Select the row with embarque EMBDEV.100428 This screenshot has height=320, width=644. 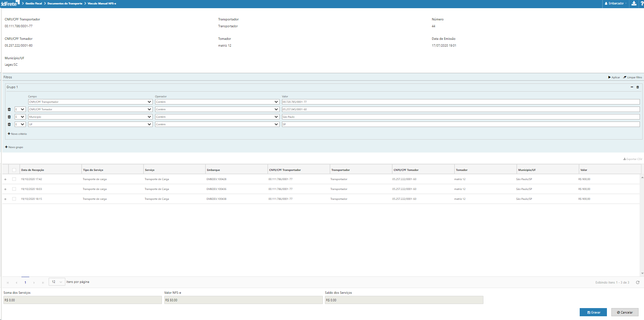[x=14, y=179]
